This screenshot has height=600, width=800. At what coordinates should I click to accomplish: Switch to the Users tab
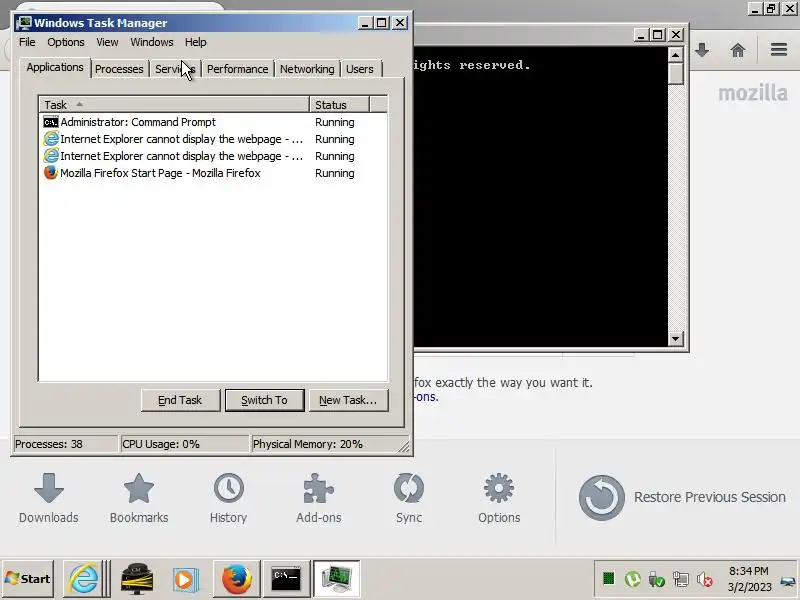[360, 69]
